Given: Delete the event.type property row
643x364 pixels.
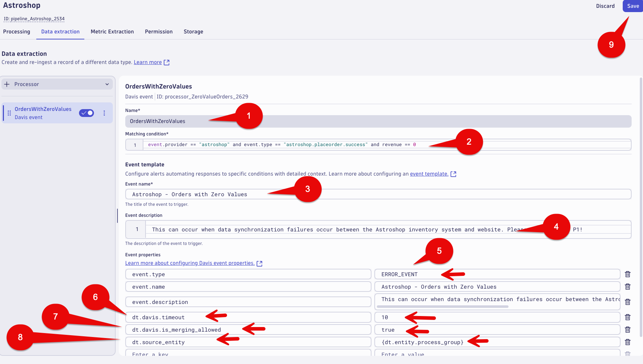Looking at the screenshot, I should (628, 274).
